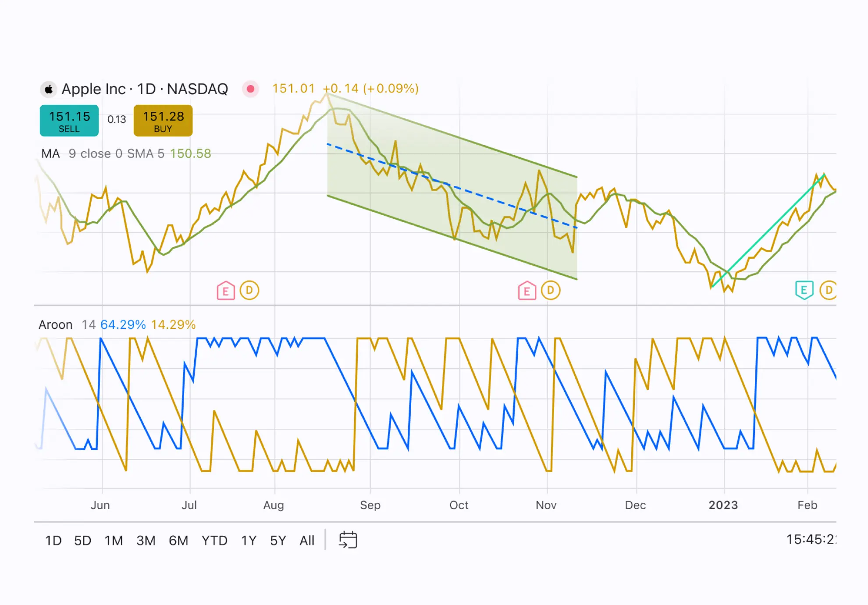The image size is (868, 605).
Task: Click the red market status dot
Action: point(250,89)
